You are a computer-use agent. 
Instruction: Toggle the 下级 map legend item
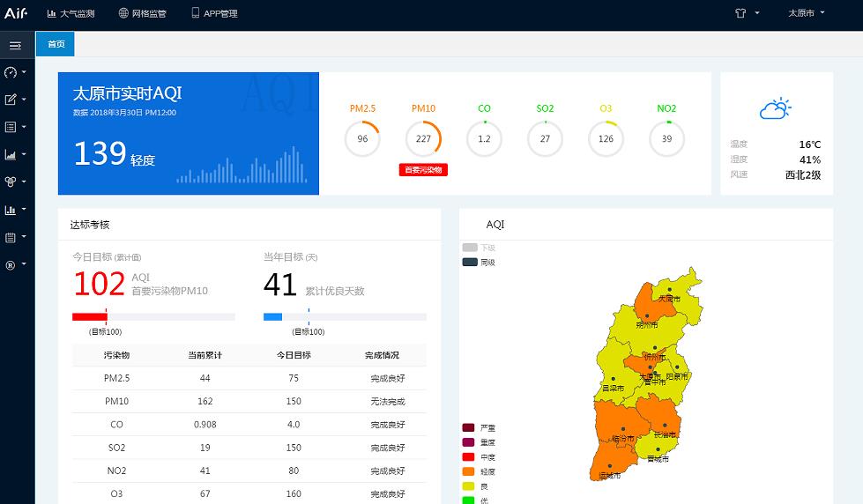coord(479,248)
